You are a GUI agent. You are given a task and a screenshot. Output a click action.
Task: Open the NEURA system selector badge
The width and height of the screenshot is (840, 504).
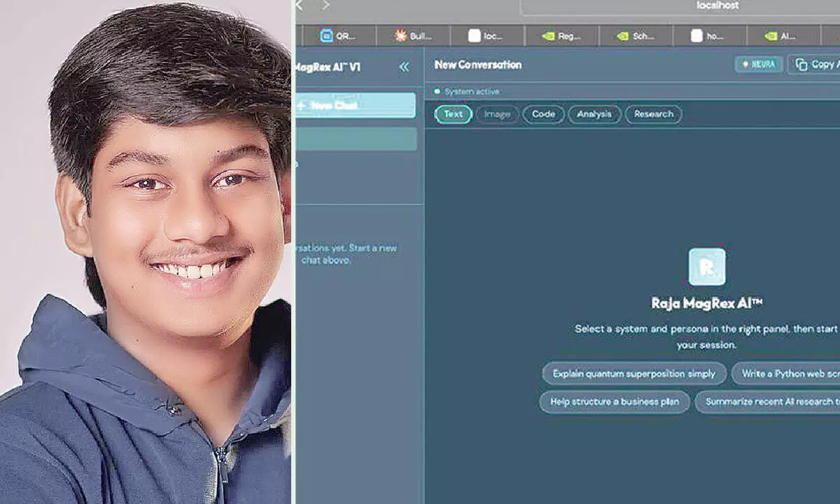(x=758, y=64)
